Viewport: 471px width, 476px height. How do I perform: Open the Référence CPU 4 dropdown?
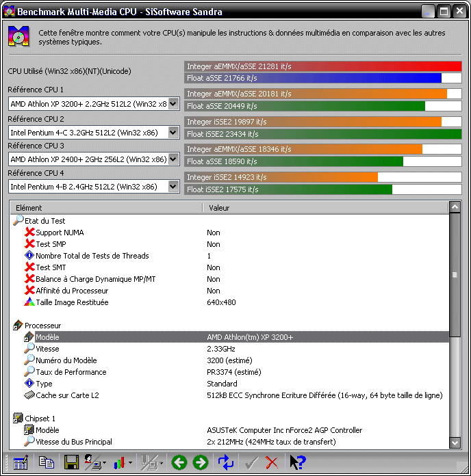point(173,187)
